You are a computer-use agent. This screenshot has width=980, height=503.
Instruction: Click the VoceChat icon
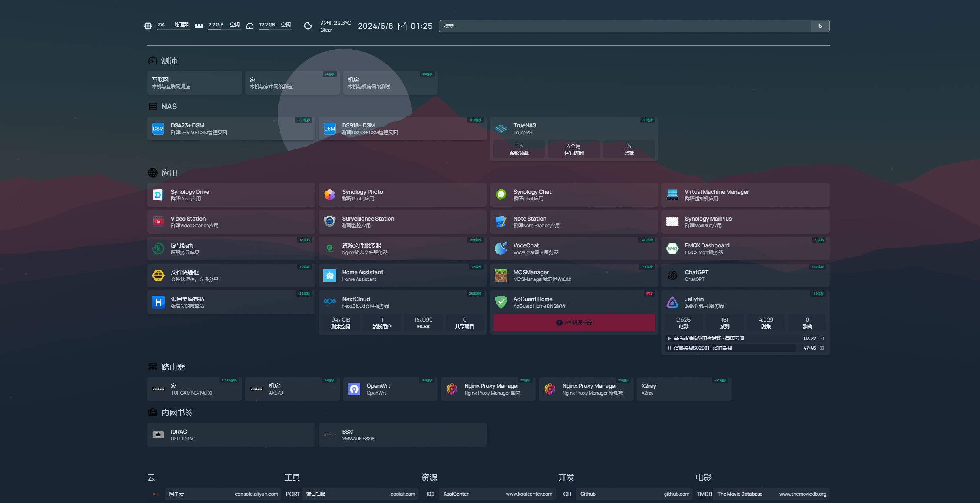point(501,249)
